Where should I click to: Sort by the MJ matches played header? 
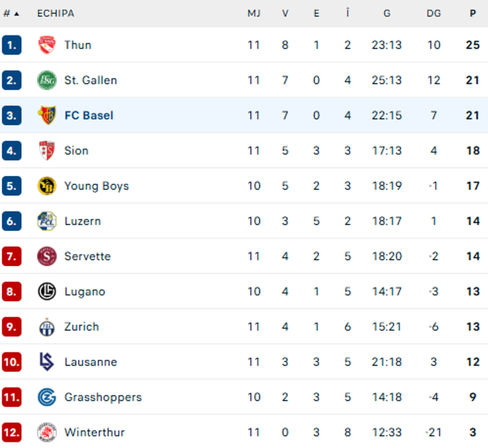click(254, 14)
